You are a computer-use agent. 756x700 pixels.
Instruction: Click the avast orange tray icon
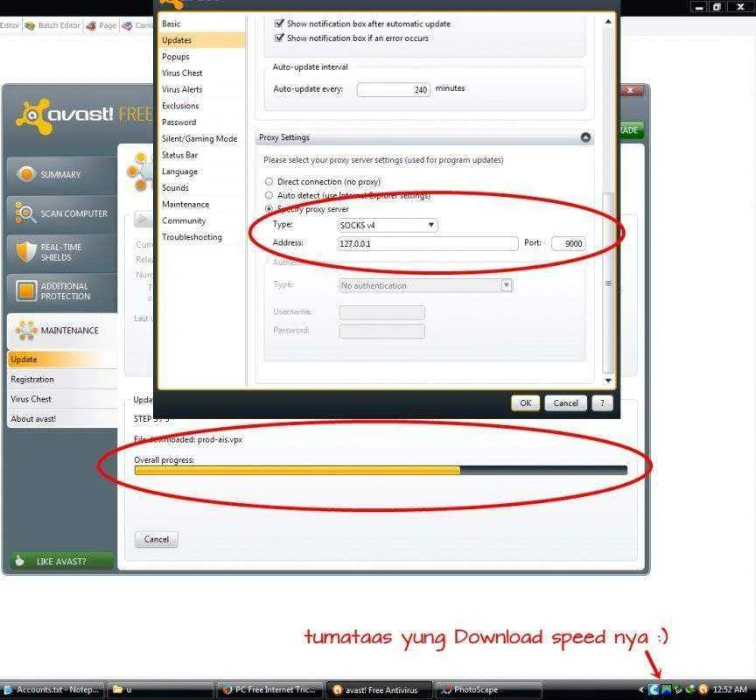click(703, 689)
